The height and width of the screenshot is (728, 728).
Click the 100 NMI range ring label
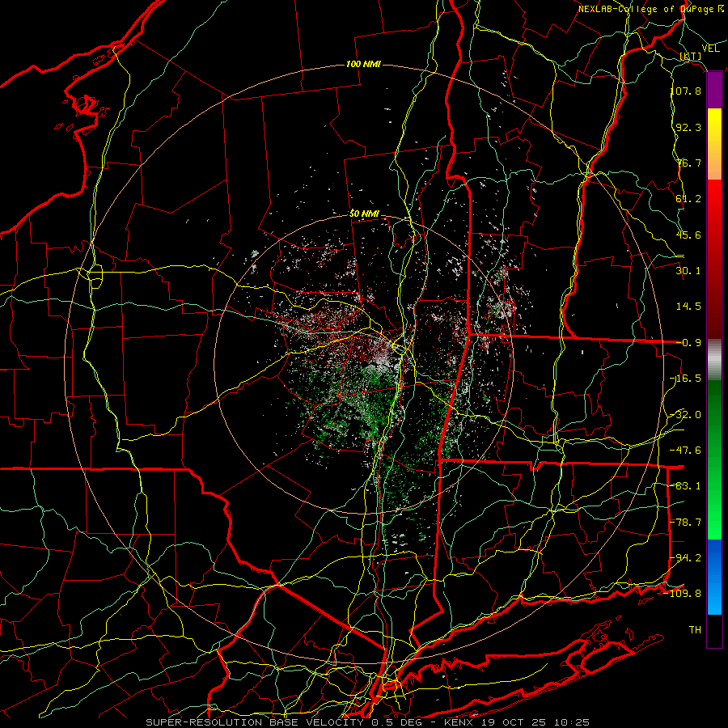363,64
